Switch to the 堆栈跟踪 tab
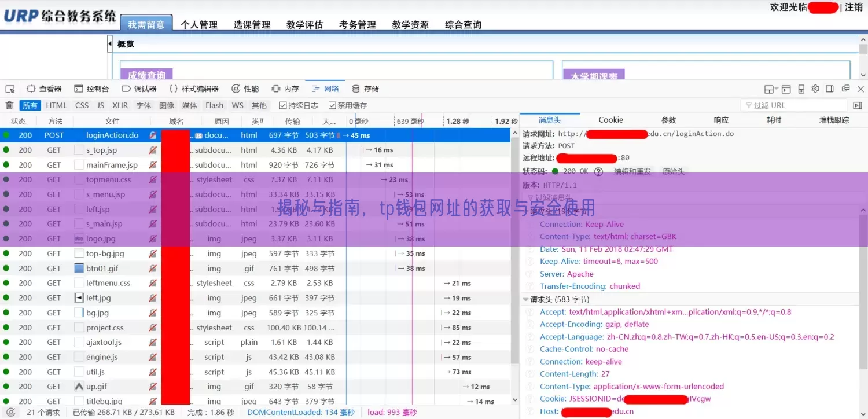Screen dimensions: 868x419 pos(834,120)
